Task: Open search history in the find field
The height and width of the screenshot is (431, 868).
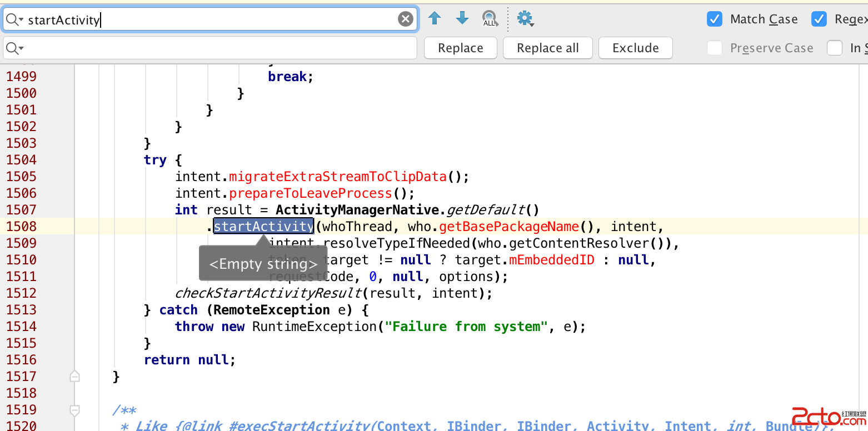Action: [14, 20]
